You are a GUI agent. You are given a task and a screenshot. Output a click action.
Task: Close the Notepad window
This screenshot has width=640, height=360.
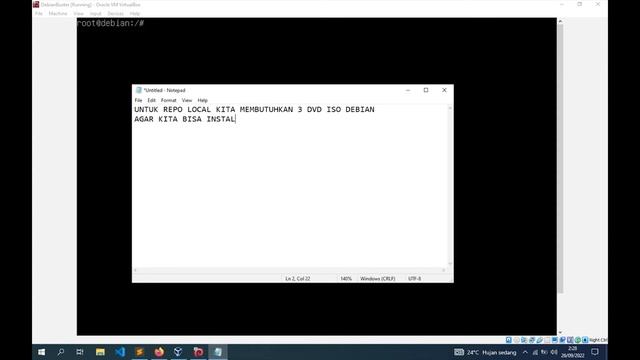click(444, 90)
